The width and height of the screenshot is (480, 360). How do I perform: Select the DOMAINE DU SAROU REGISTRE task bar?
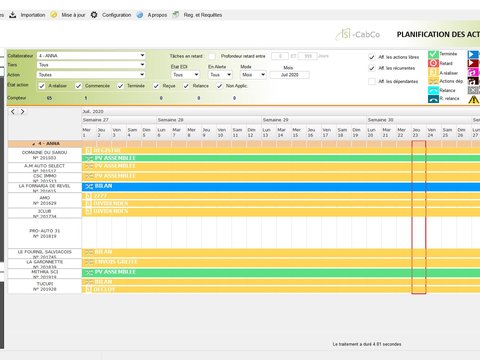coord(281,150)
